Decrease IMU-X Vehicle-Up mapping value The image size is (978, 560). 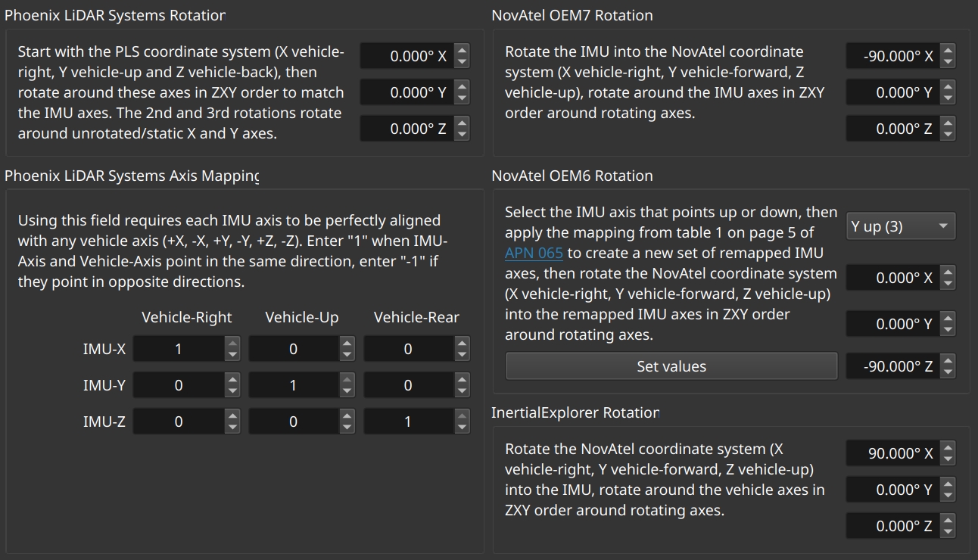point(347,355)
